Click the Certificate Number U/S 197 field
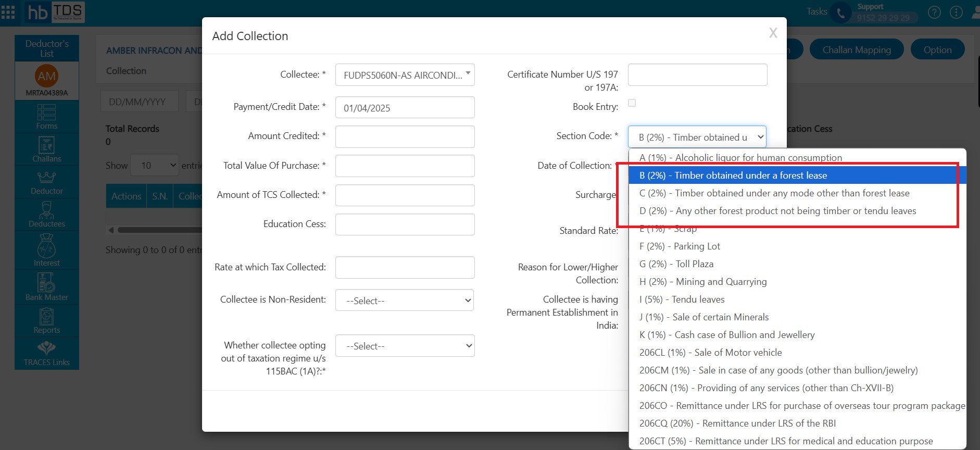This screenshot has height=450, width=980. pyautogui.click(x=698, y=74)
